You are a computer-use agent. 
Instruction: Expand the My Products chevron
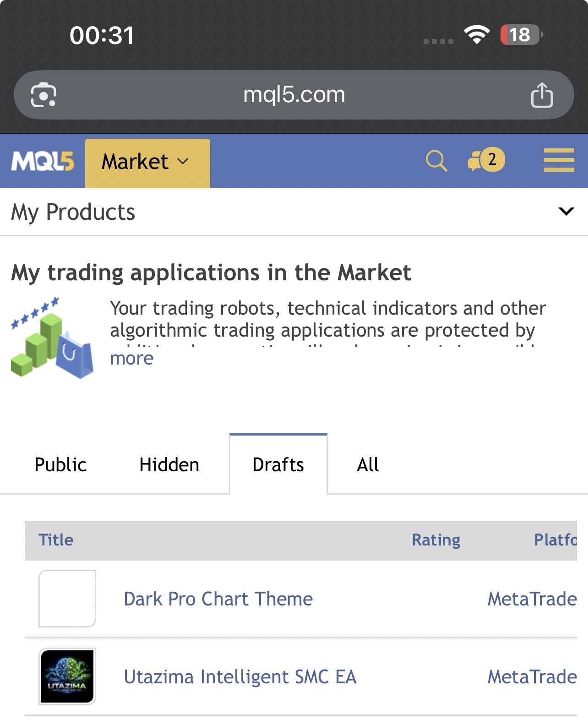click(566, 211)
